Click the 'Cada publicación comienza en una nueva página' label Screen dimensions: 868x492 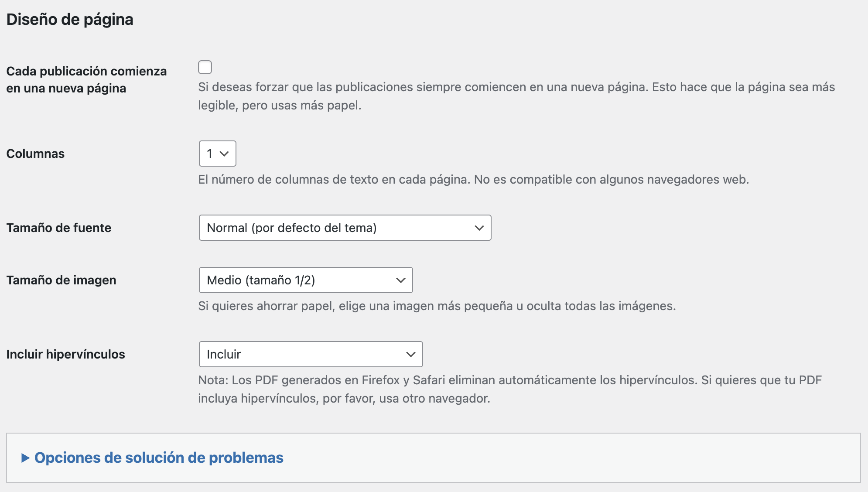pyautogui.click(x=86, y=79)
